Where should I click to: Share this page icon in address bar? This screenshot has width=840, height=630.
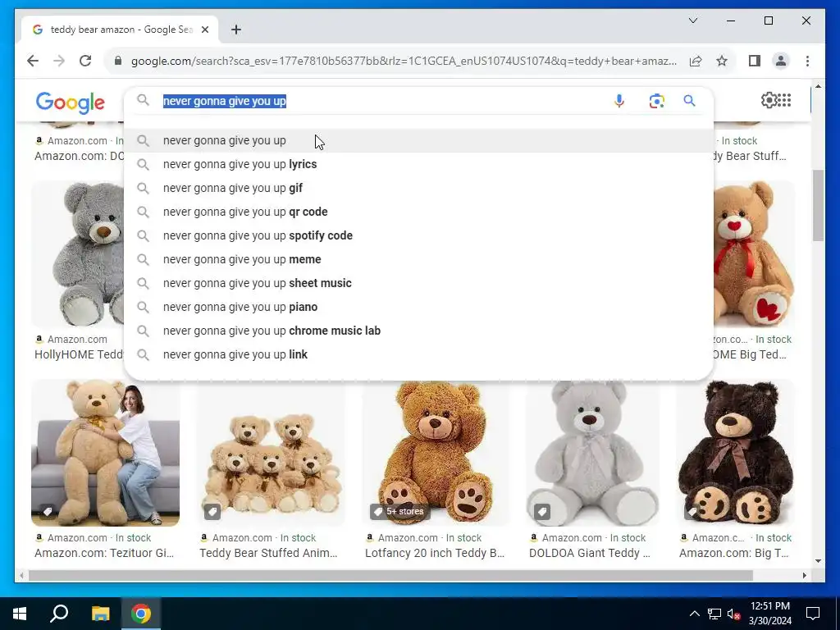(696, 61)
